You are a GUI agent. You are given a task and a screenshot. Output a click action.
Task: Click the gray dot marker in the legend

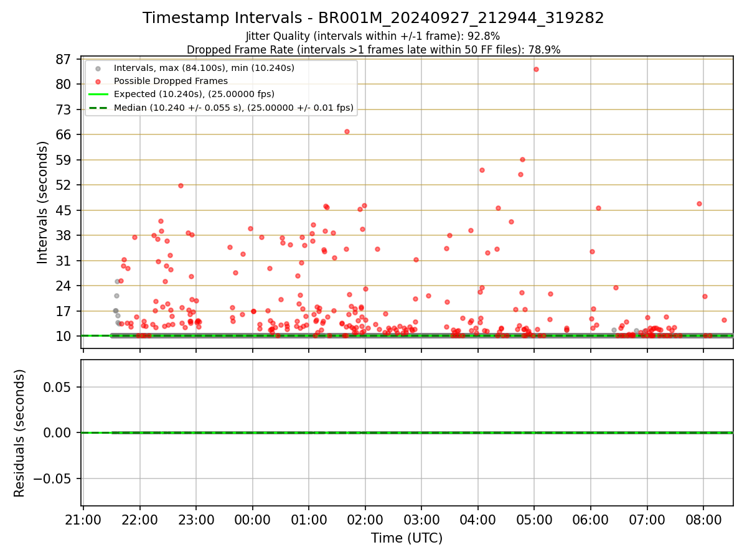98,67
